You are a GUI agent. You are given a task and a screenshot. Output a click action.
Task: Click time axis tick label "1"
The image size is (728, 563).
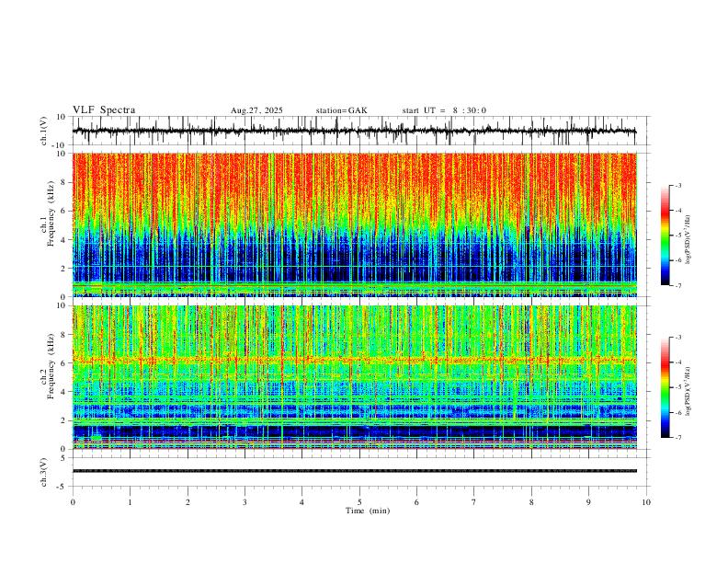click(x=130, y=502)
